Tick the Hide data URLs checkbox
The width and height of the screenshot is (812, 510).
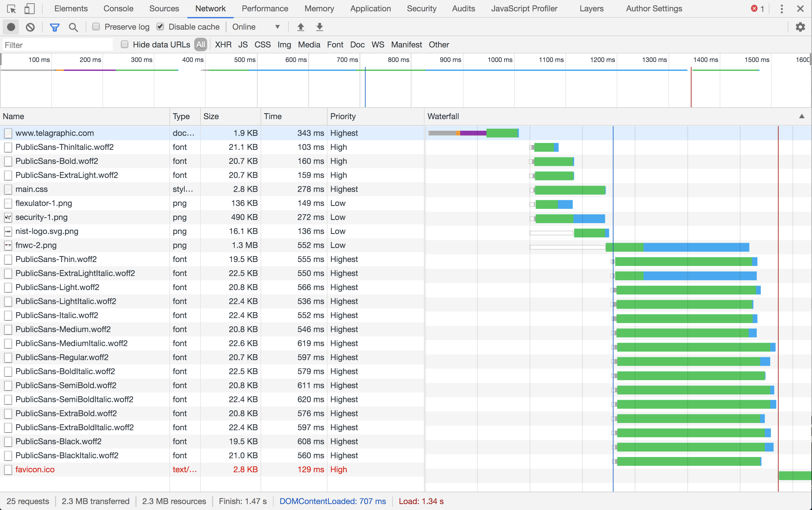(124, 44)
